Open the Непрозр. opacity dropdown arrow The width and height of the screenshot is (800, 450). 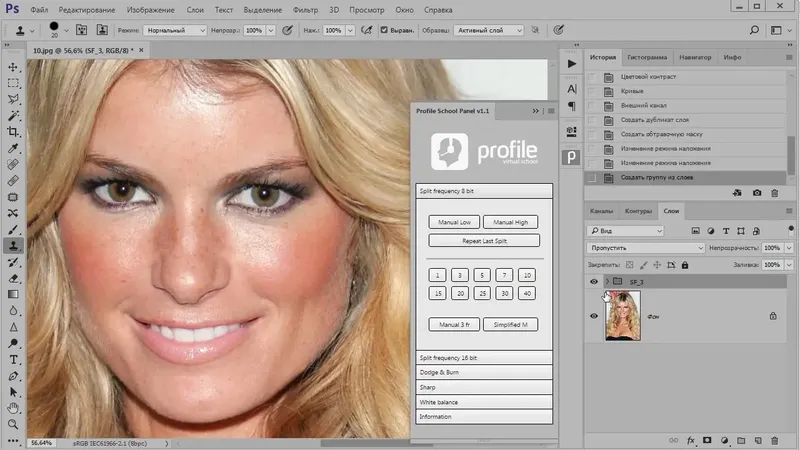271,30
